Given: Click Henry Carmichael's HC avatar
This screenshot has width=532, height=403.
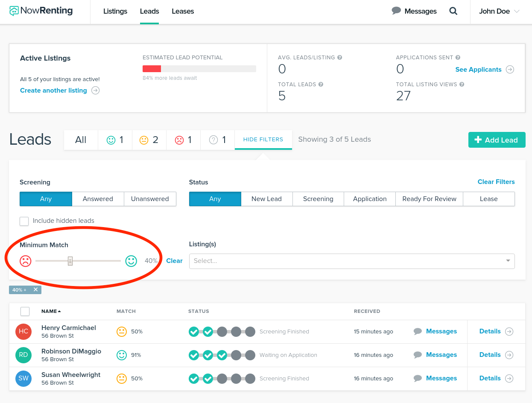Looking at the screenshot, I should [23, 331].
